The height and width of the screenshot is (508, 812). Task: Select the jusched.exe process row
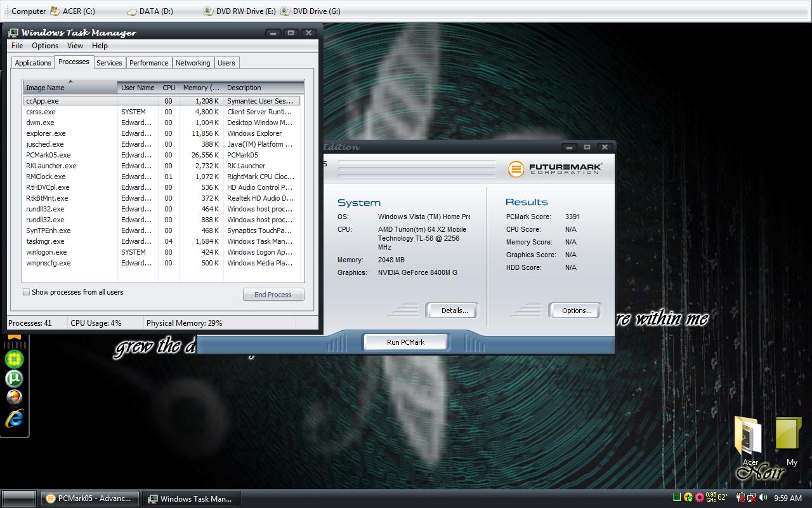point(162,144)
